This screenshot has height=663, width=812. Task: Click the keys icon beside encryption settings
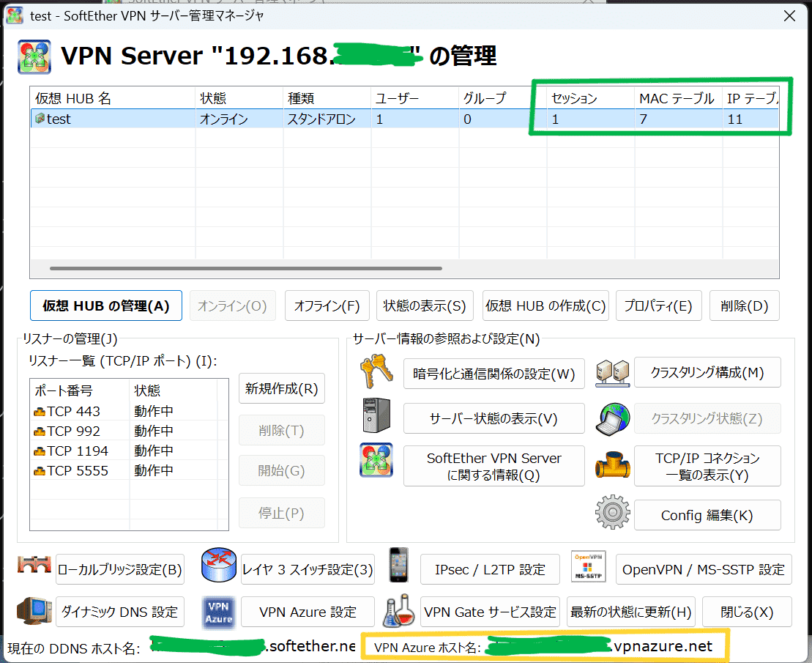(377, 372)
